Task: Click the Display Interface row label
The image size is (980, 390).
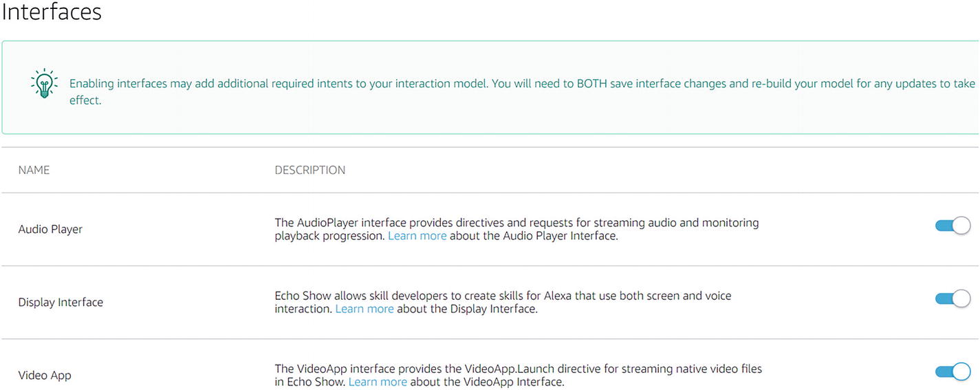Action: [61, 302]
